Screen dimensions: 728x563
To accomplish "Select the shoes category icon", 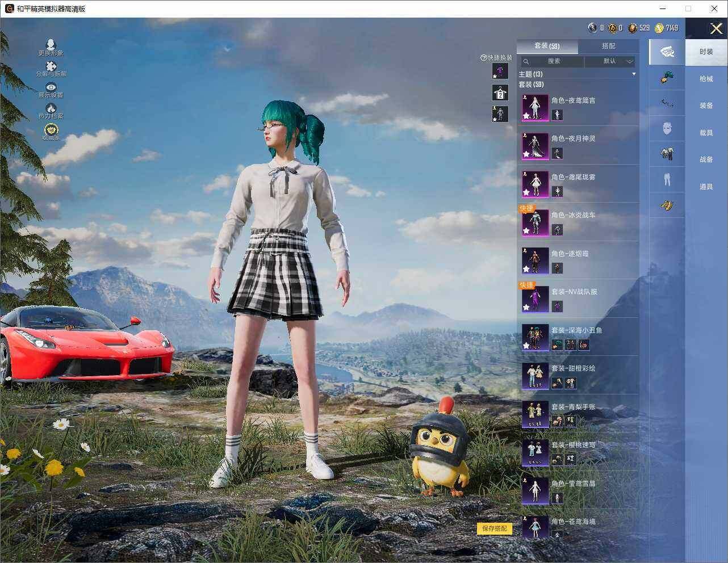I will [667, 205].
